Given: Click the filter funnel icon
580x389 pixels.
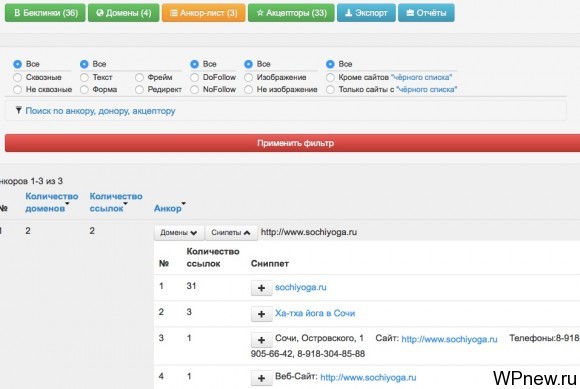Looking at the screenshot, I should [x=18, y=110].
